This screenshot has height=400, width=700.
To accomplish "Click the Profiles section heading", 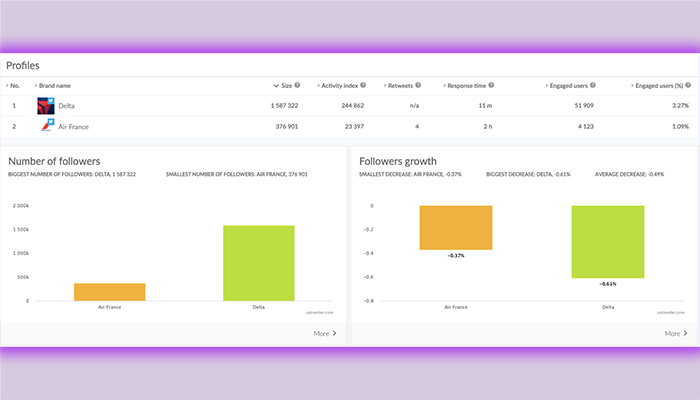I will pyautogui.click(x=23, y=66).
